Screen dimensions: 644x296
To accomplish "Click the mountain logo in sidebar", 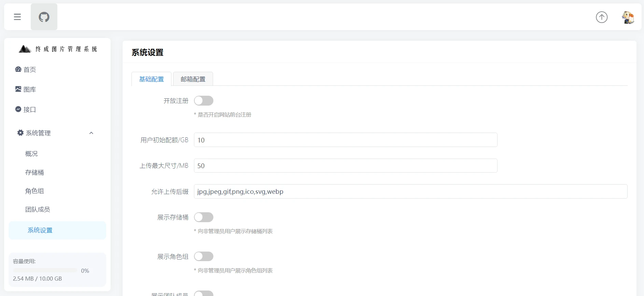I will tap(25, 49).
